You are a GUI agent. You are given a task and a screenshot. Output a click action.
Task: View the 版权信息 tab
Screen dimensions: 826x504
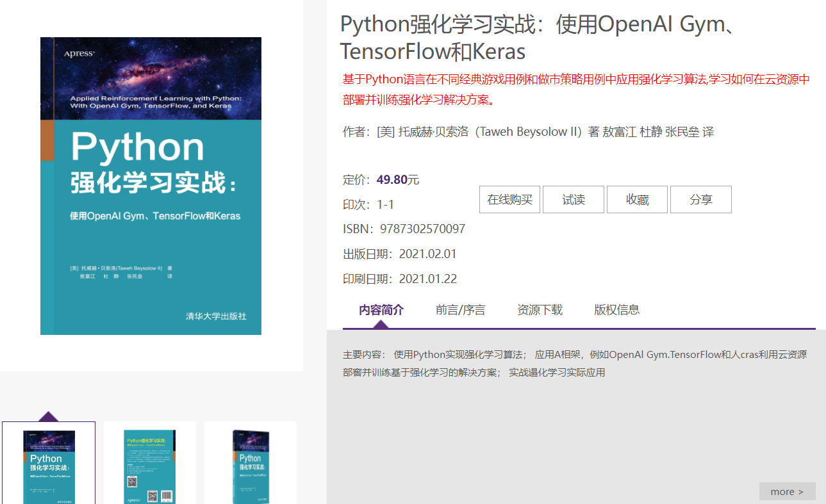[x=616, y=310]
